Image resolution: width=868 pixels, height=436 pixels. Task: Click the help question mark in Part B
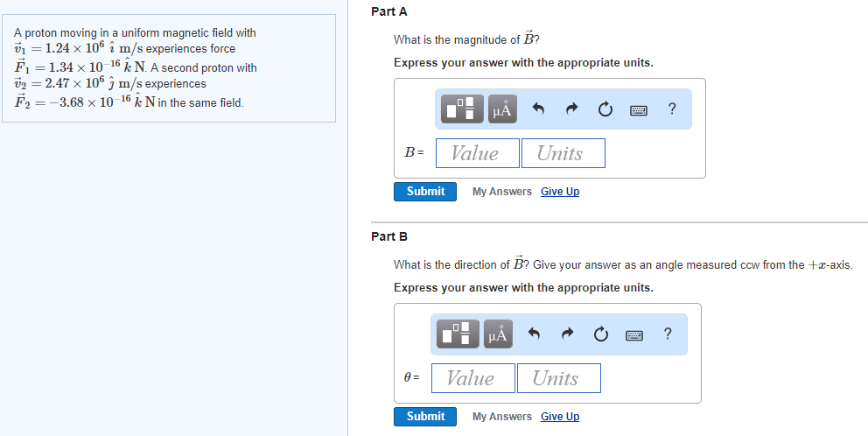pyautogui.click(x=668, y=334)
